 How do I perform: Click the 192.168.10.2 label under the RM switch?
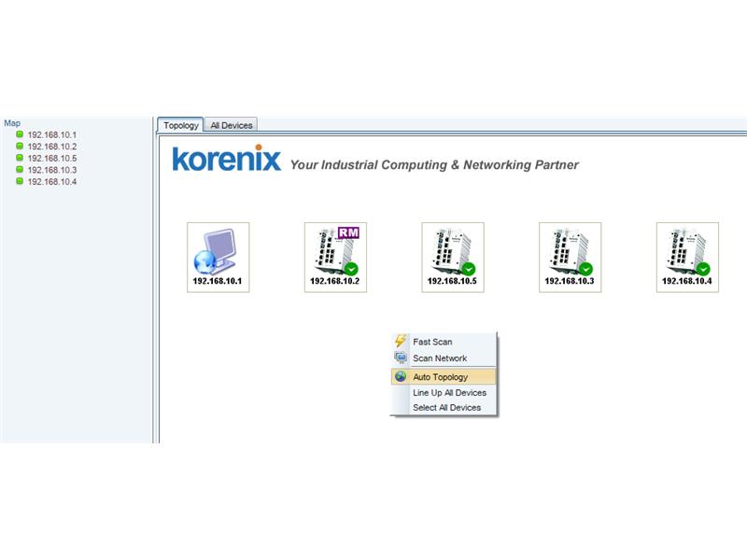click(x=335, y=281)
